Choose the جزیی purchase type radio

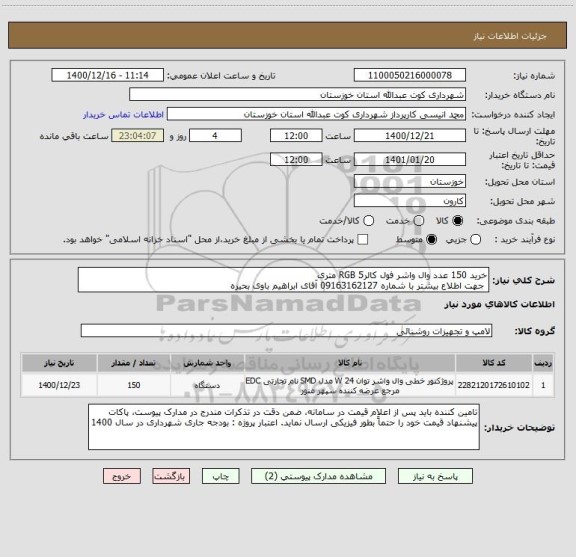[x=475, y=240]
